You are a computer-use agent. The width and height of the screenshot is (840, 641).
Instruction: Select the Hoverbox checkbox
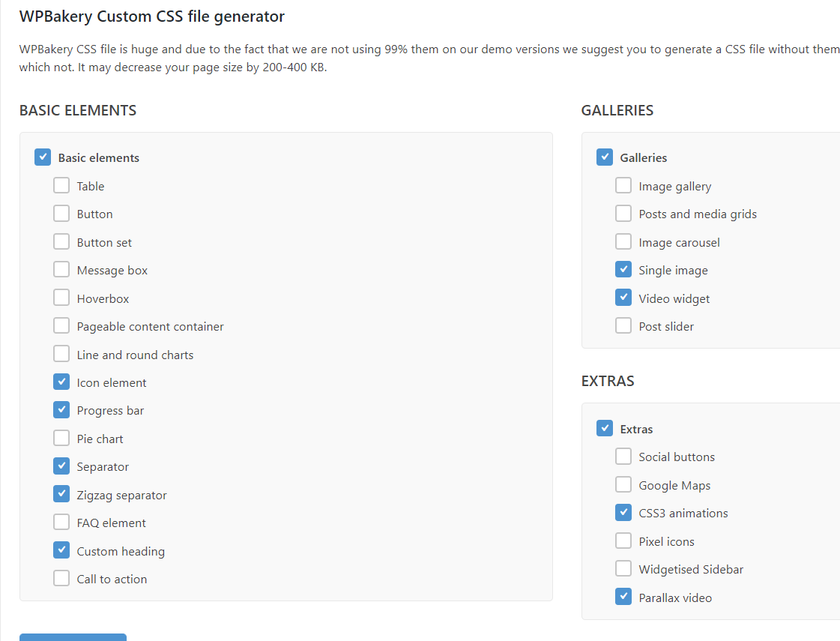pyautogui.click(x=61, y=298)
